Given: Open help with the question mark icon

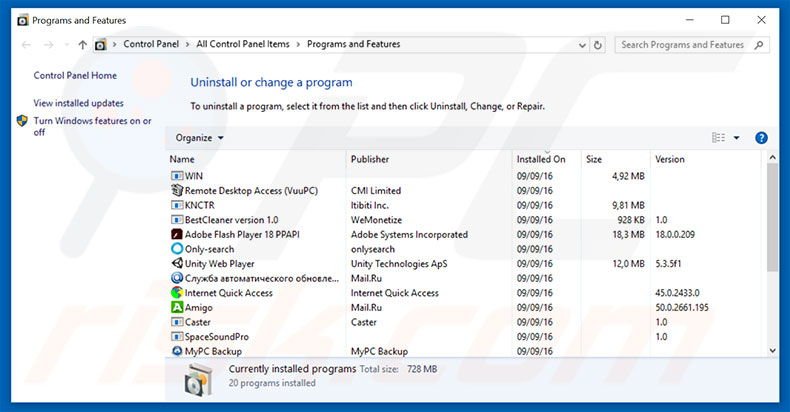Looking at the screenshot, I should click(761, 138).
